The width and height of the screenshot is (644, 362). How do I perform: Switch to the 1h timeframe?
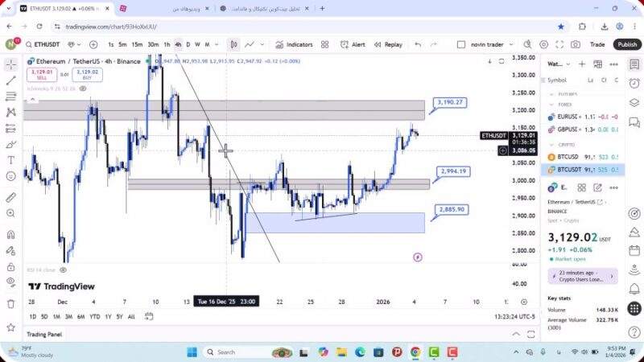pos(167,45)
